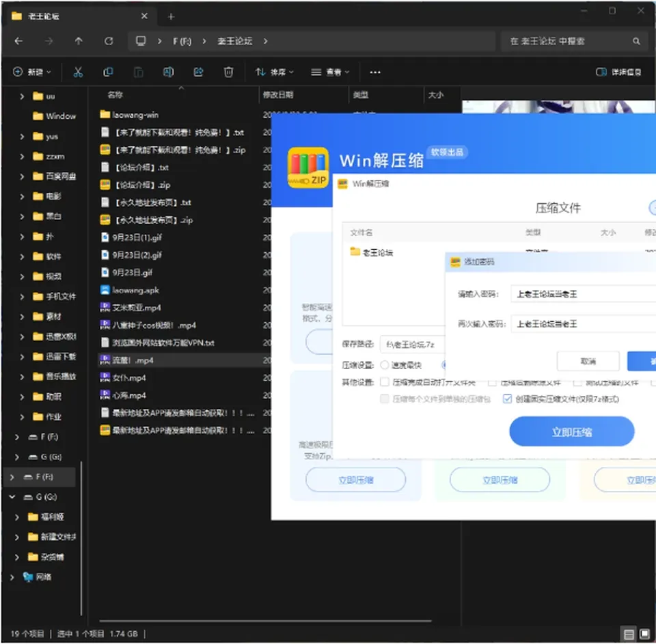Click the 再次输入密码 confirm field

click(x=583, y=323)
